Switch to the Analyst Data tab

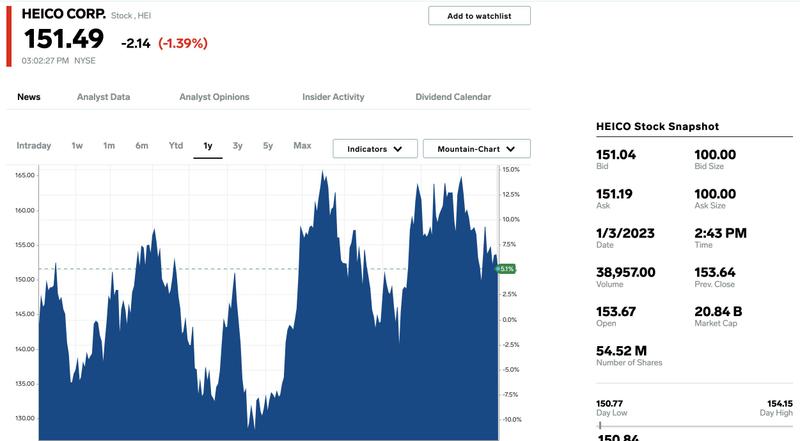coord(104,97)
